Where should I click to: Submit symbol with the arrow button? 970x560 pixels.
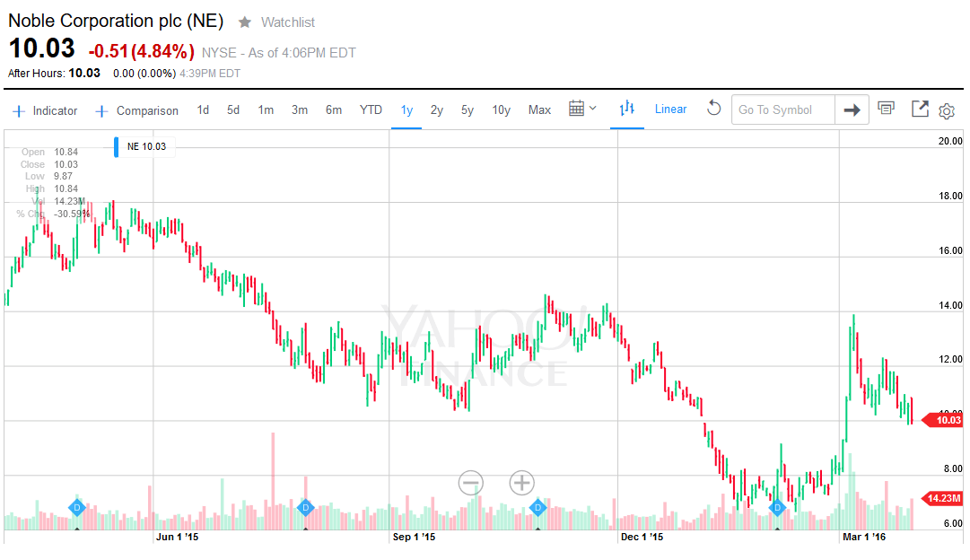[852, 110]
